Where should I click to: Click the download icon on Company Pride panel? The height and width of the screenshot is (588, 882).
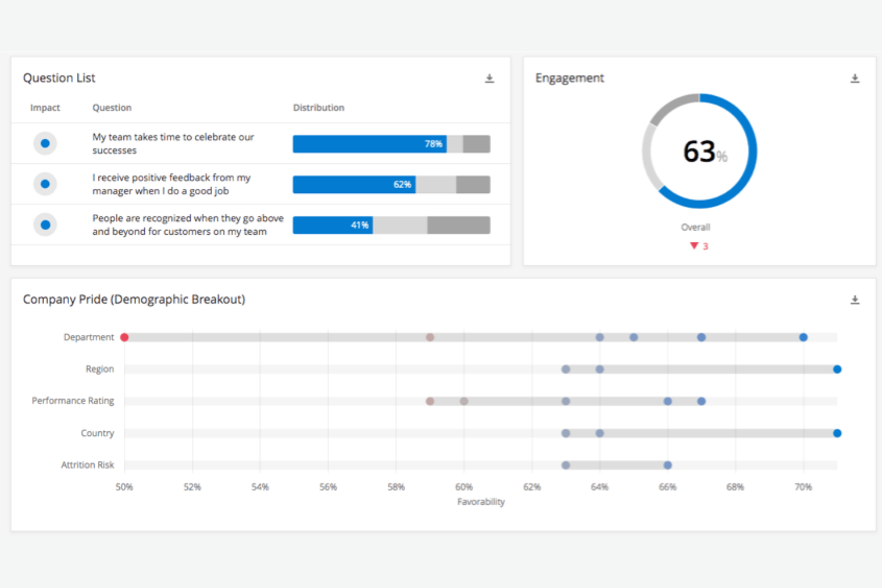[855, 300]
